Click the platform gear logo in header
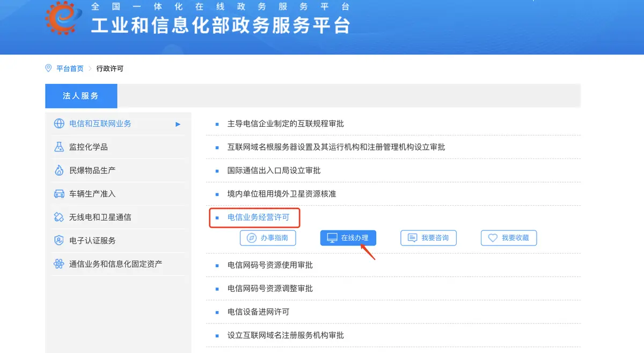644x353 pixels. tap(63, 18)
